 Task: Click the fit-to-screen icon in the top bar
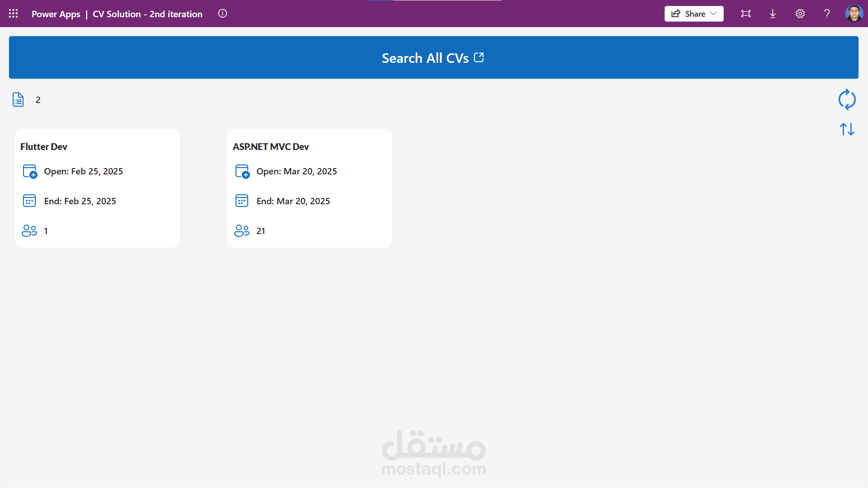pyautogui.click(x=745, y=14)
